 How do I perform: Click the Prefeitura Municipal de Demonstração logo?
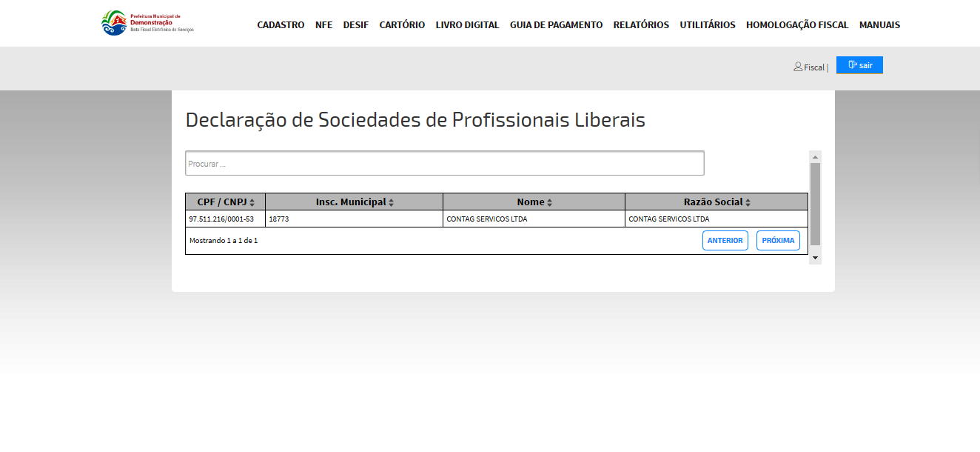(x=147, y=23)
